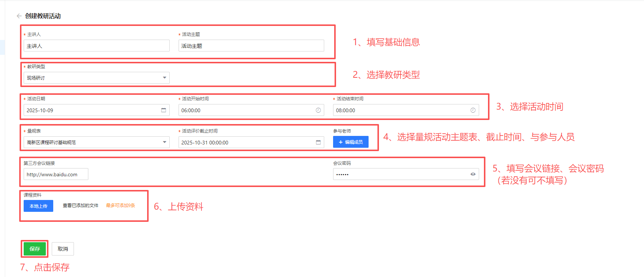Click the 取消 button
This screenshot has height=277, width=644.
[x=63, y=249]
